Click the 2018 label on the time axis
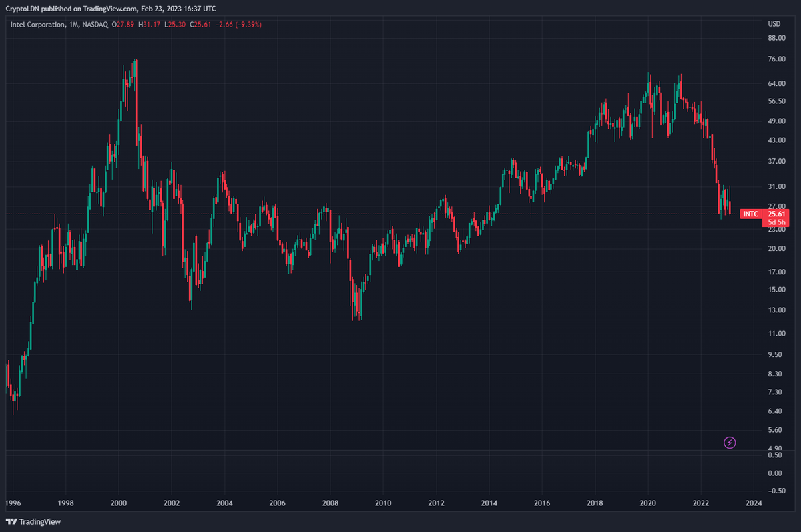This screenshot has width=801, height=532. (x=595, y=503)
